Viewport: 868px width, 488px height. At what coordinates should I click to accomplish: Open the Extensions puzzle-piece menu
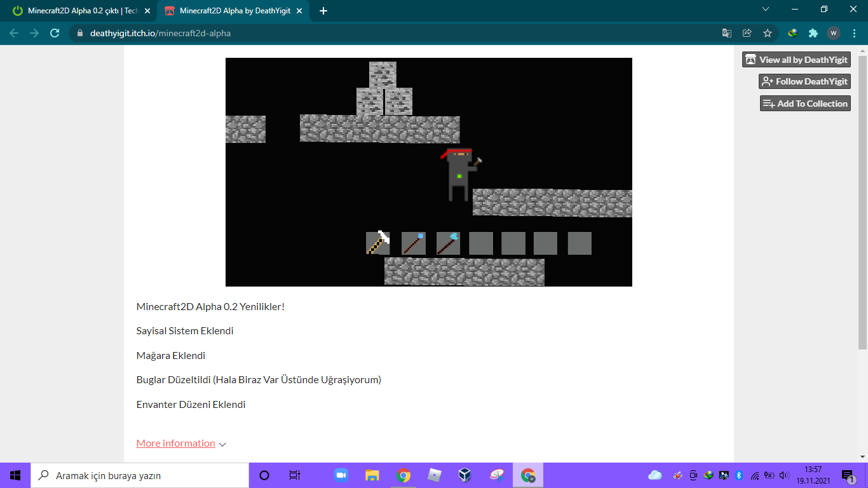coord(813,33)
